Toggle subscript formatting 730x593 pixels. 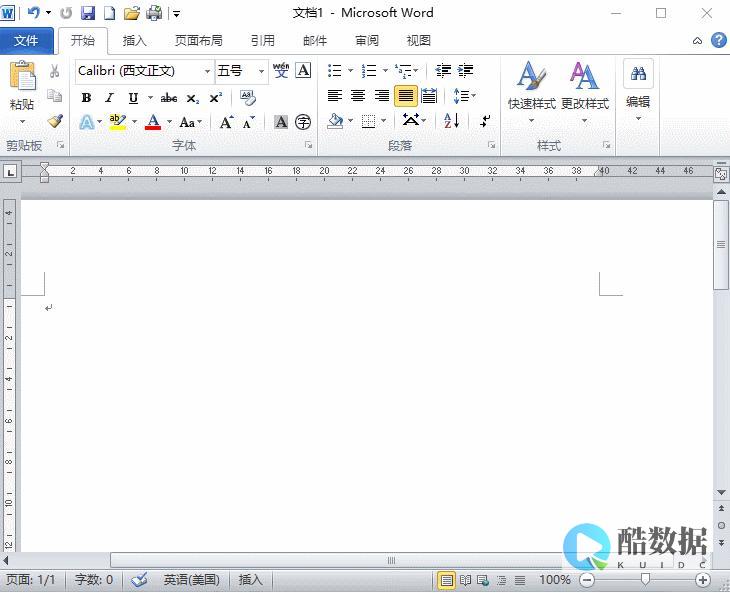pyautogui.click(x=192, y=98)
